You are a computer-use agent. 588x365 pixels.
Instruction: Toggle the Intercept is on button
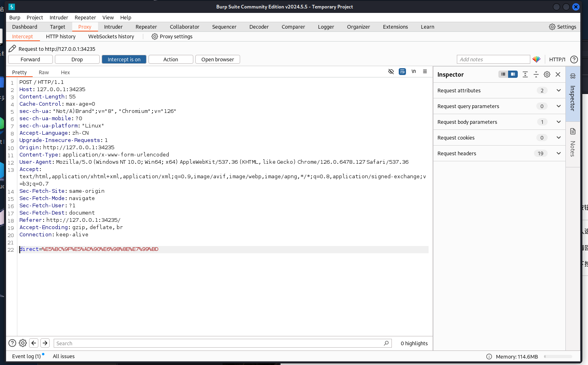(124, 59)
